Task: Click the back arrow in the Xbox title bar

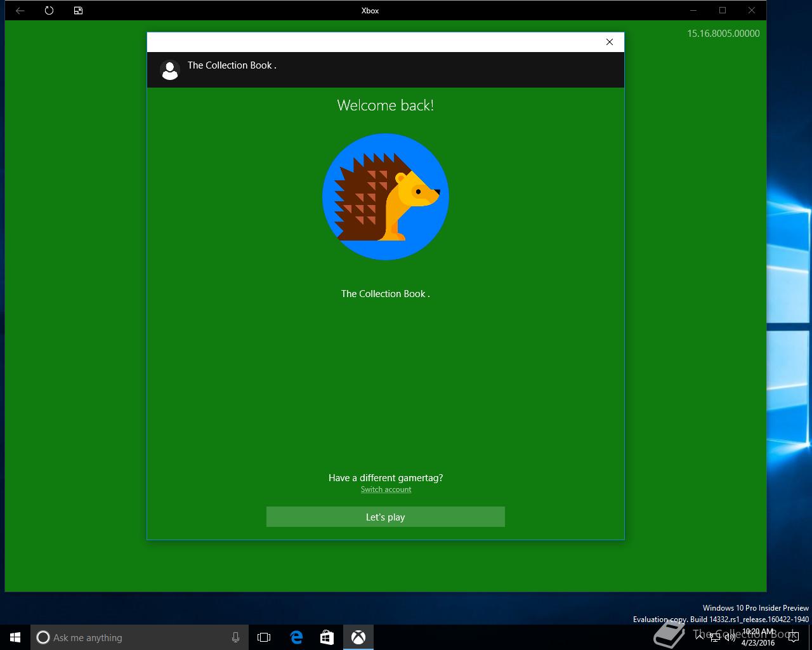Action: pos(20,10)
